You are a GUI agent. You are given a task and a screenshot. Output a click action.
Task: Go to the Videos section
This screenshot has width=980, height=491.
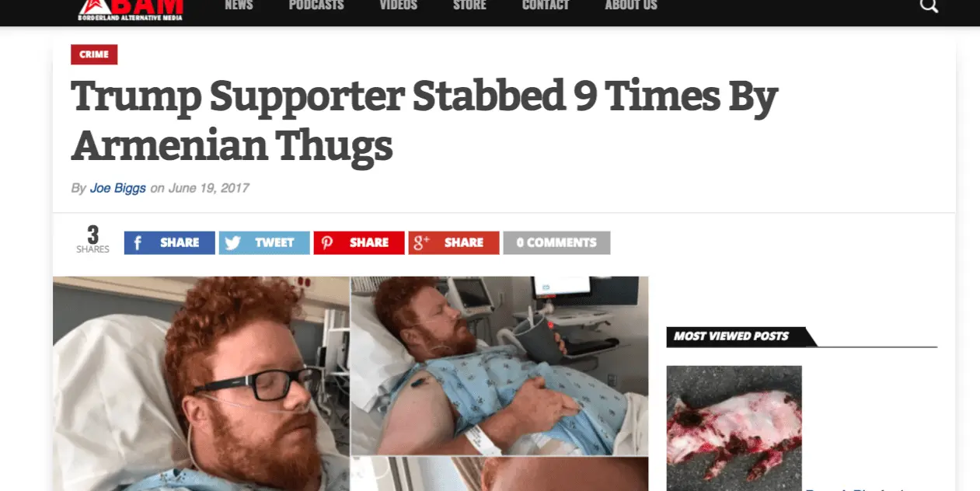click(399, 5)
